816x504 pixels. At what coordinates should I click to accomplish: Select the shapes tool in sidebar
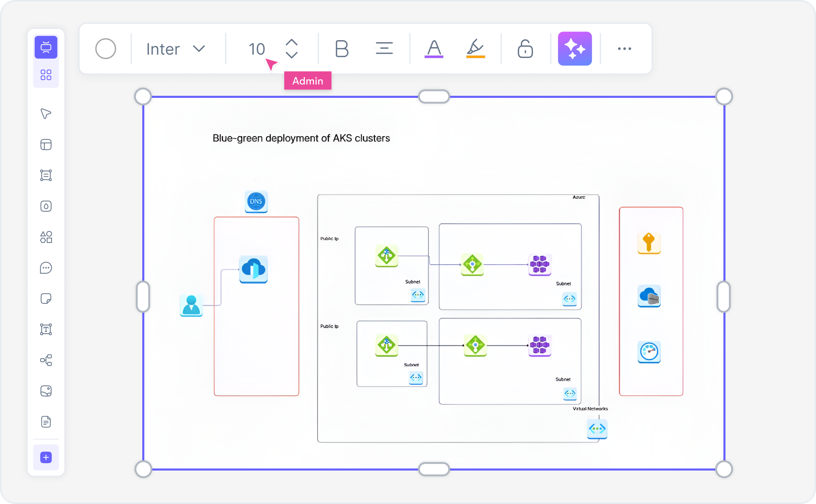tap(46, 237)
